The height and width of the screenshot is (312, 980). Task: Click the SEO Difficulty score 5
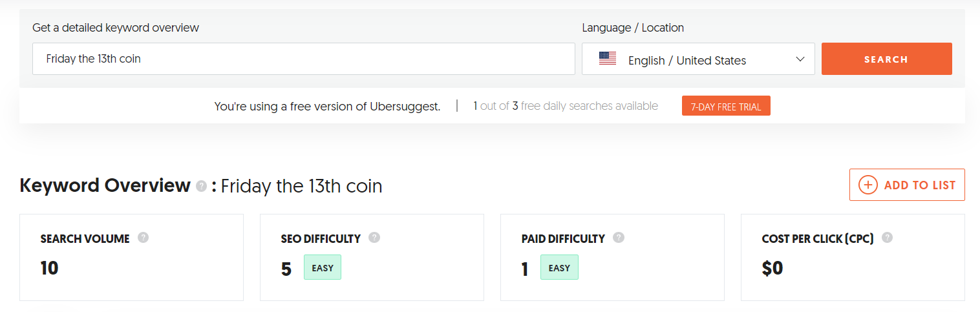point(286,269)
